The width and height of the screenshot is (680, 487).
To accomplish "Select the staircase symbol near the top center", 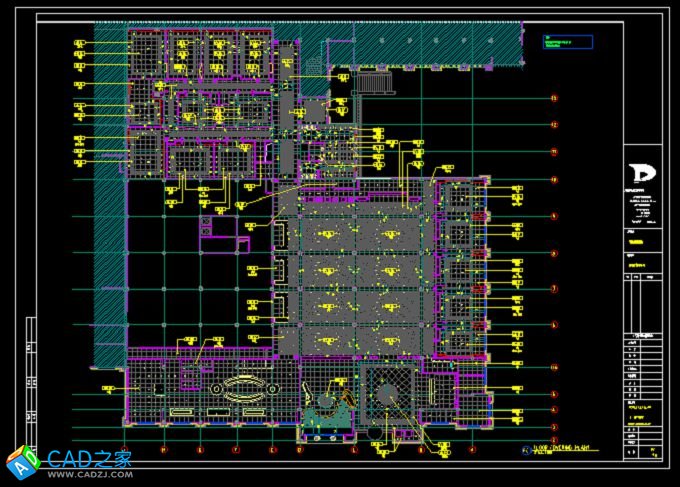I will point(371,83).
